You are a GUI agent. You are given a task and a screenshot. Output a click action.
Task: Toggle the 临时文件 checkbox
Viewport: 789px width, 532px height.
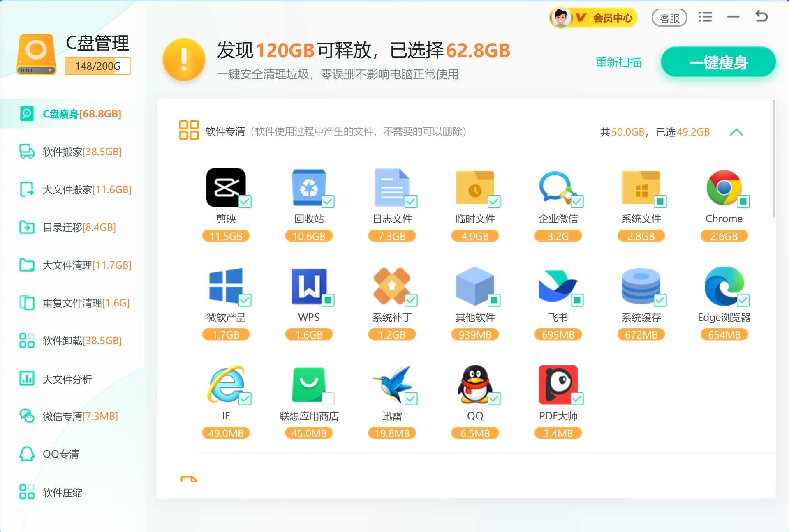494,202
